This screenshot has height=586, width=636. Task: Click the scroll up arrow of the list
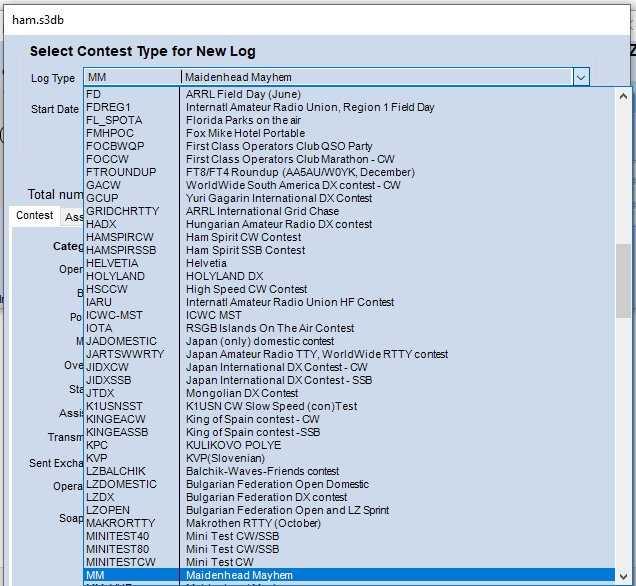pyautogui.click(x=623, y=97)
